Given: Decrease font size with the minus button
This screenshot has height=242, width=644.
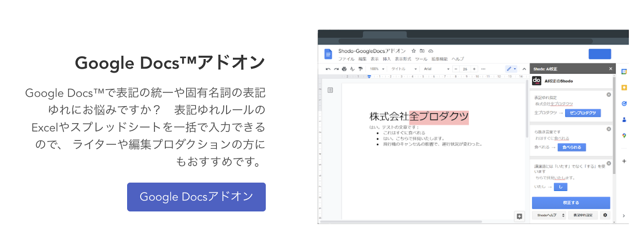Looking at the screenshot, I should tap(456, 69).
